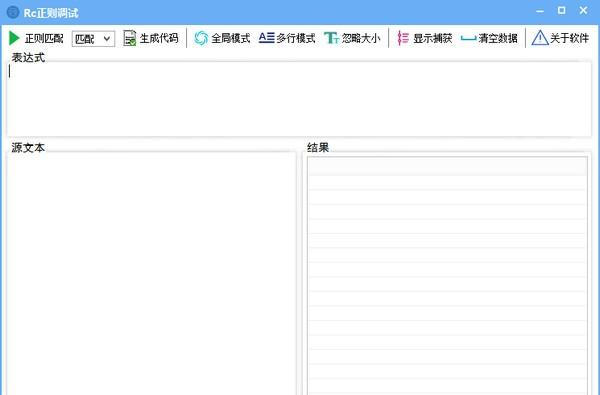Toggle 多行模式 multiline mode

coord(287,38)
